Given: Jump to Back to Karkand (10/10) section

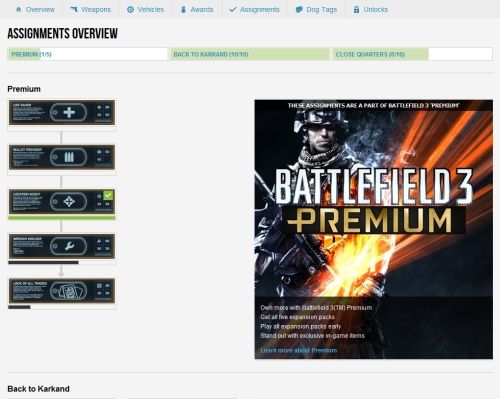Looking at the screenshot, I should click(250, 54).
